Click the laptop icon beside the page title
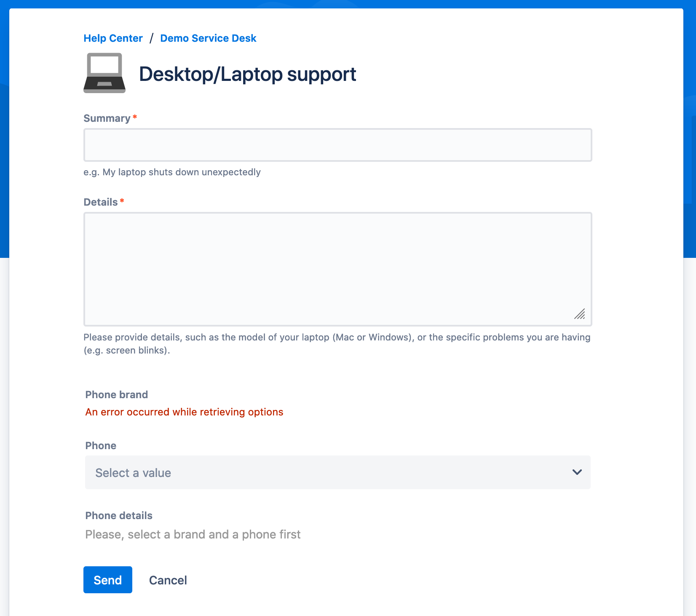696x616 pixels. (x=104, y=73)
